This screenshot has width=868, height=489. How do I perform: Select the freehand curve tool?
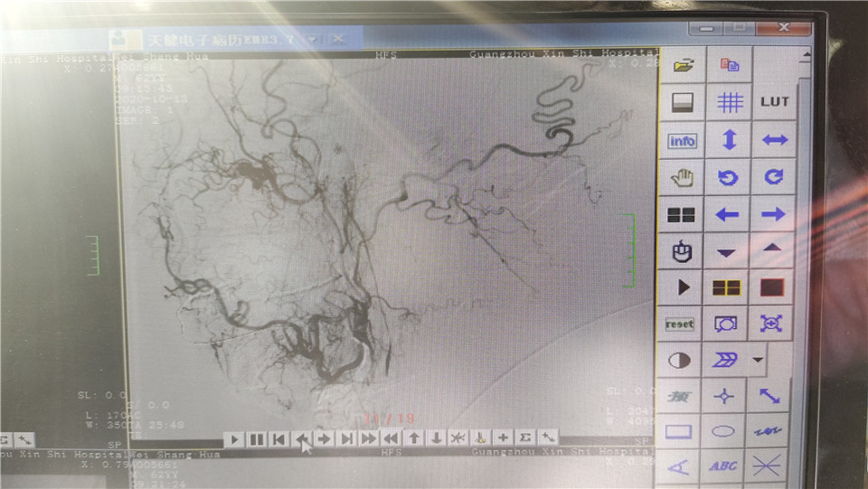[769, 431]
